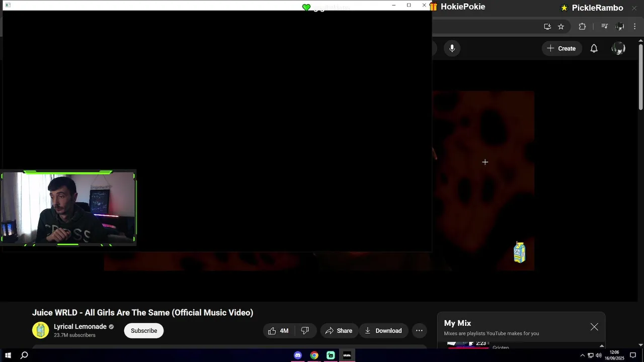Click the webcam overlay of the streamer
The height and width of the screenshot is (362, 644).
coord(68,208)
